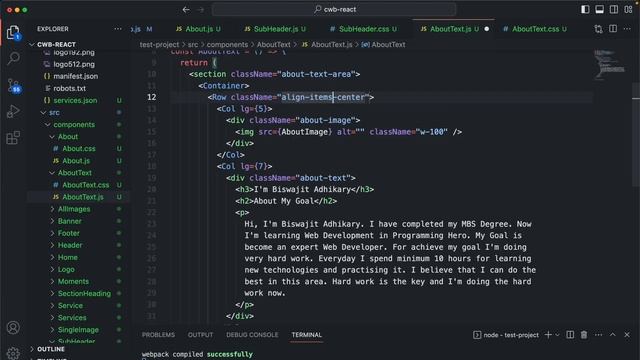This screenshot has height=360, width=640.
Task: Open the Extensions view
Action: (13, 138)
